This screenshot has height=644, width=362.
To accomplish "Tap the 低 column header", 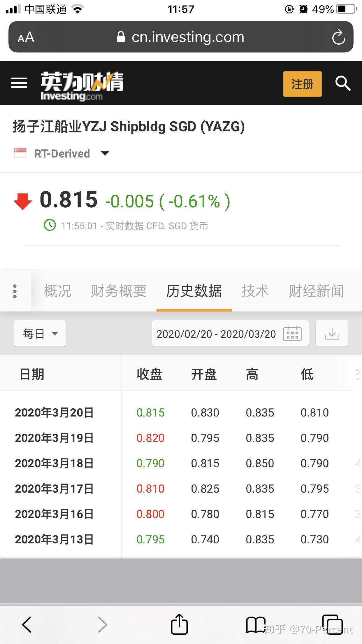I will click(x=307, y=374).
